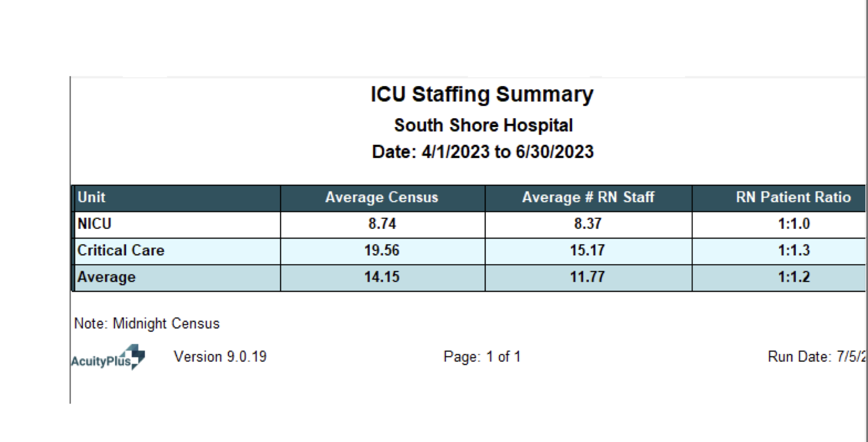Select the 1:1.3 patient ratio cell
The height and width of the screenshot is (442, 868).
click(x=794, y=250)
